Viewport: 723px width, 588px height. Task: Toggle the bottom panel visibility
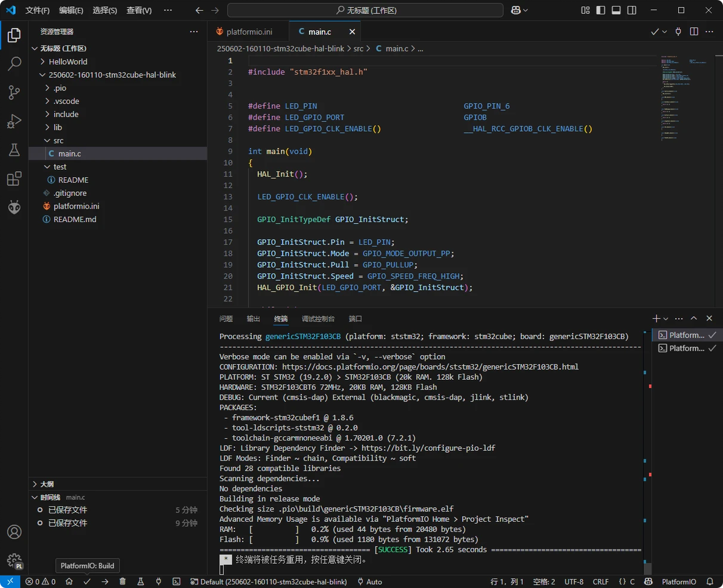tap(616, 10)
